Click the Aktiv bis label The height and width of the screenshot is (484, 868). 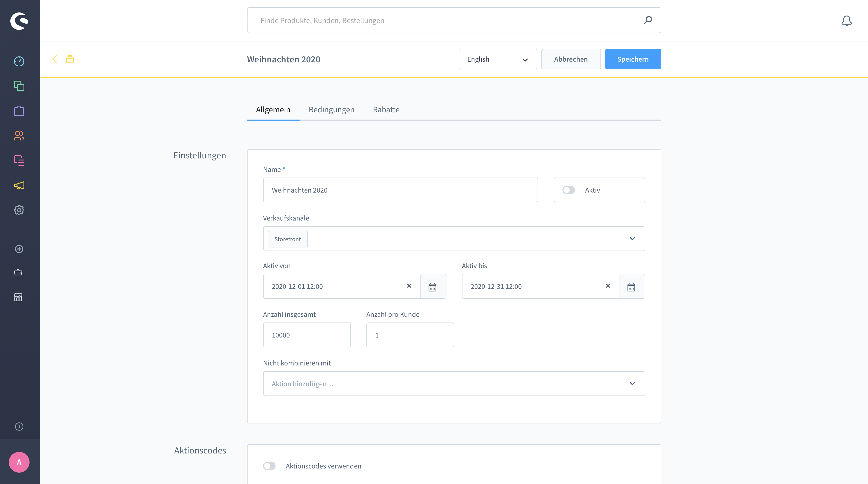474,266
